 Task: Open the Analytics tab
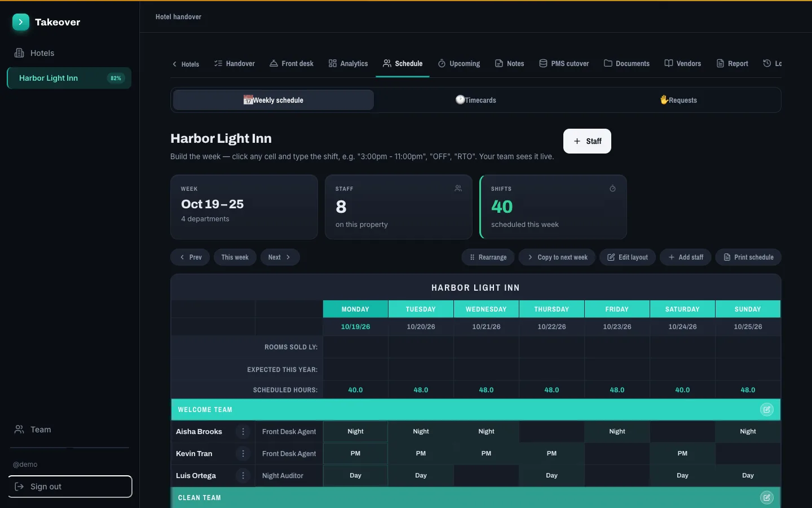click(348, 64)
